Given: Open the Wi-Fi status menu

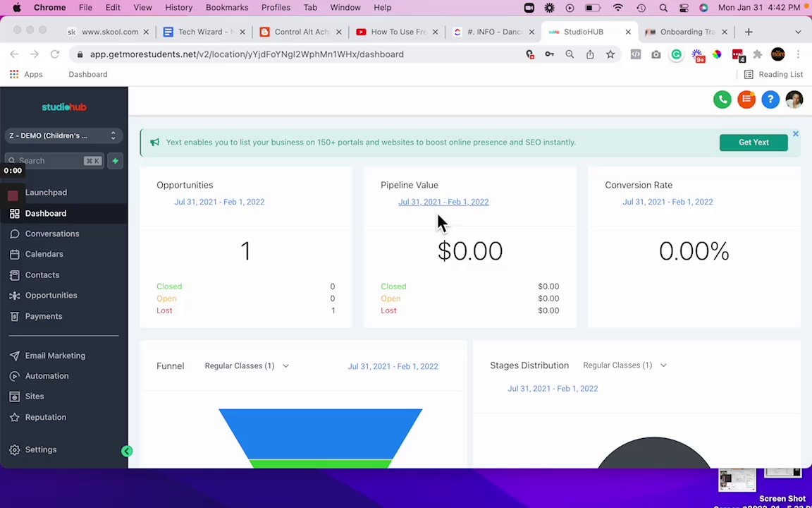Looking at the screenshot, I should 617,8.
